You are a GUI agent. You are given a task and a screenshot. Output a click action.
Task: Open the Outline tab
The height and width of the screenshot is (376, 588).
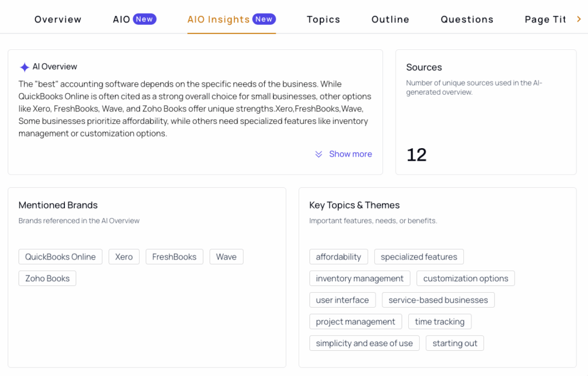390,20
